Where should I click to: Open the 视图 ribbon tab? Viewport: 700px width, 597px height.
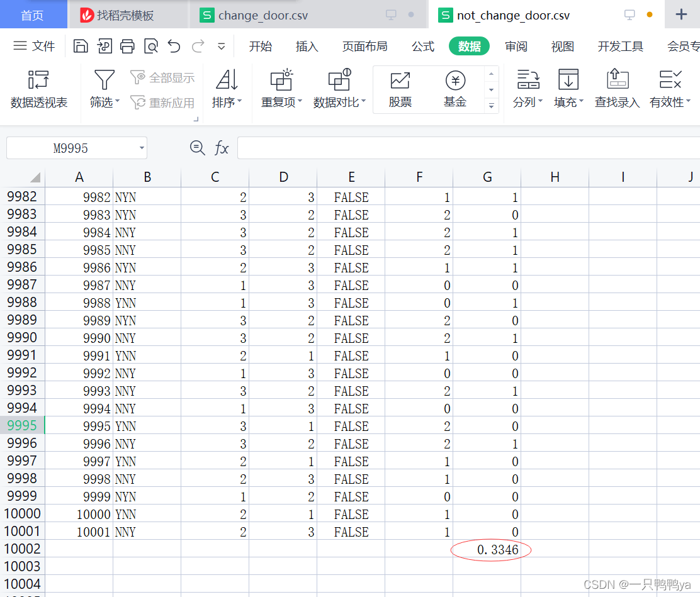[563, 47]
